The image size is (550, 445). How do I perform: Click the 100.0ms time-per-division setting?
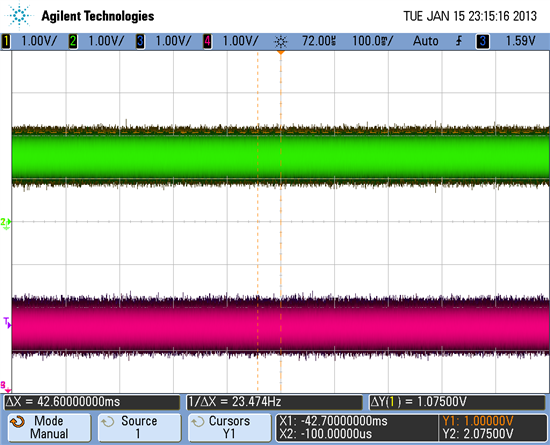[373, 41]
